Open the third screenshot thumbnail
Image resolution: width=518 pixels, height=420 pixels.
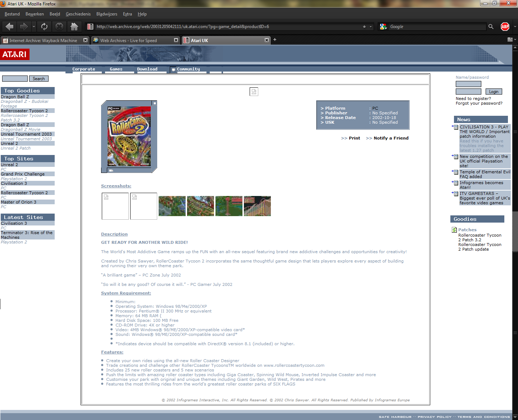172,206
